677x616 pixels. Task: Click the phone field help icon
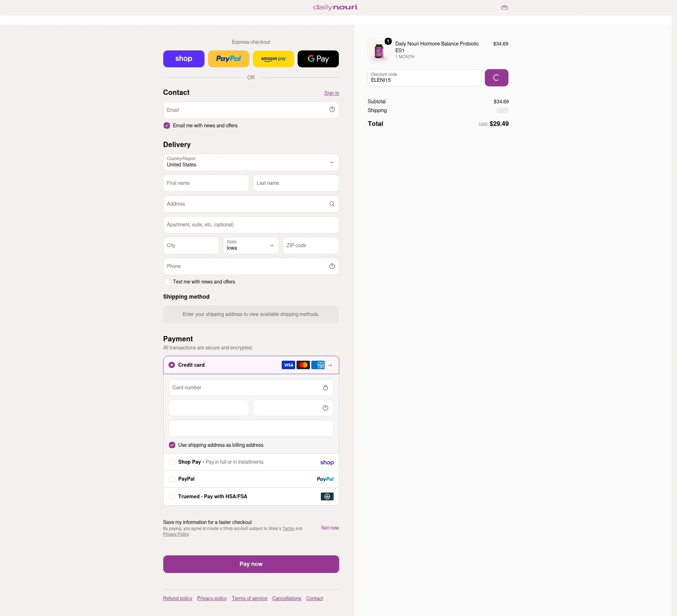point(332,266)
